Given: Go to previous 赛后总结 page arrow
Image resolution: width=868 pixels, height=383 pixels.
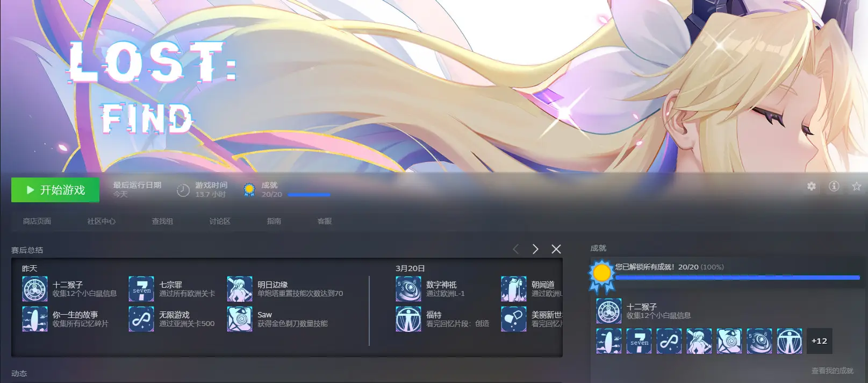Looking at the screenshot, I should [516, 249].
